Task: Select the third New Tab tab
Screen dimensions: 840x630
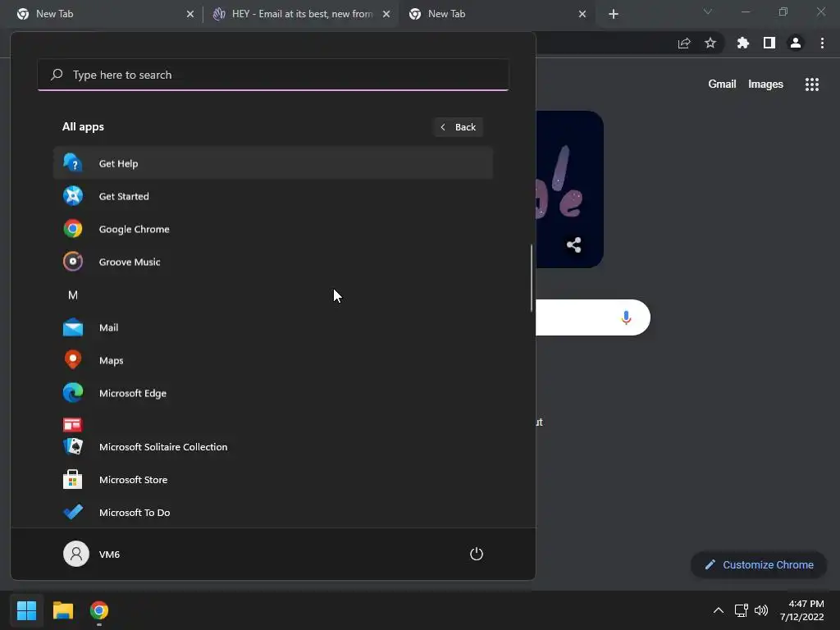Action: 498,14
